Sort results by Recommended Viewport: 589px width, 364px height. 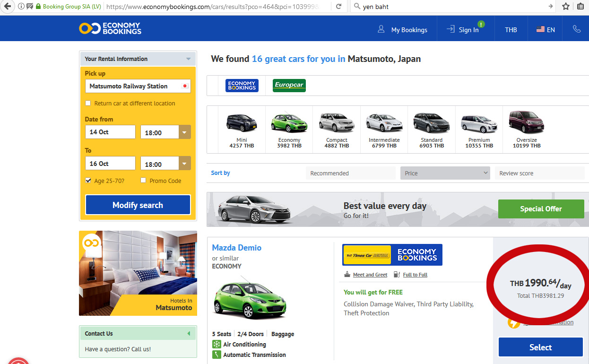(x=350, y=173)
